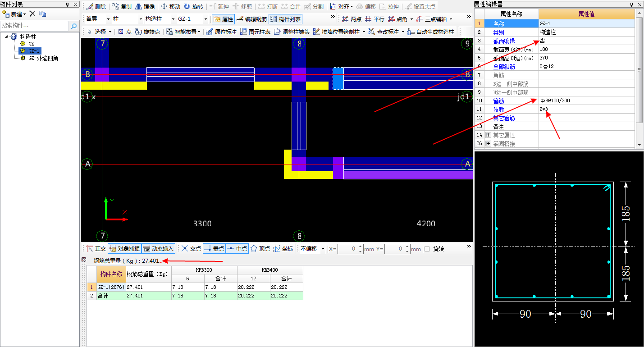This screenshot has height=347, width=644.
Task: Click 查改标注 (check/edit annotation)
Action: click(386, 32)
